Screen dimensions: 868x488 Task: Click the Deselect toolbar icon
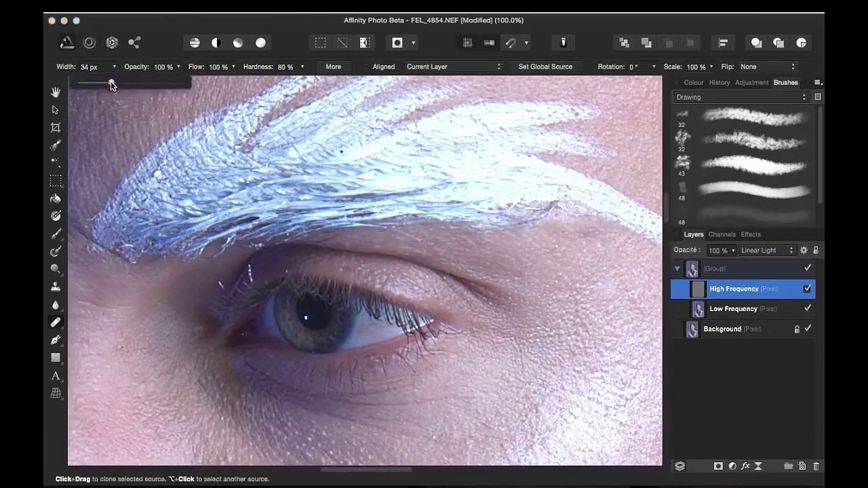(x=342, y=43)
